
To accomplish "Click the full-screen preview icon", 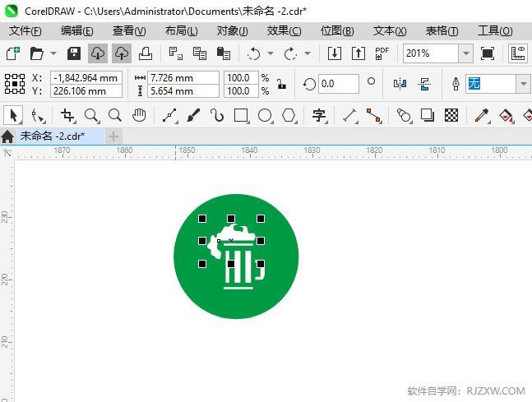I will (x=488, y=53).
